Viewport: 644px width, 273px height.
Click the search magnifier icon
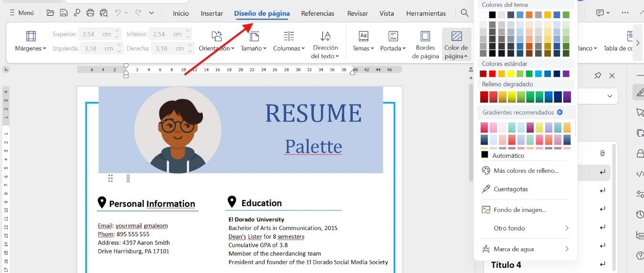(x=465, y=13)
